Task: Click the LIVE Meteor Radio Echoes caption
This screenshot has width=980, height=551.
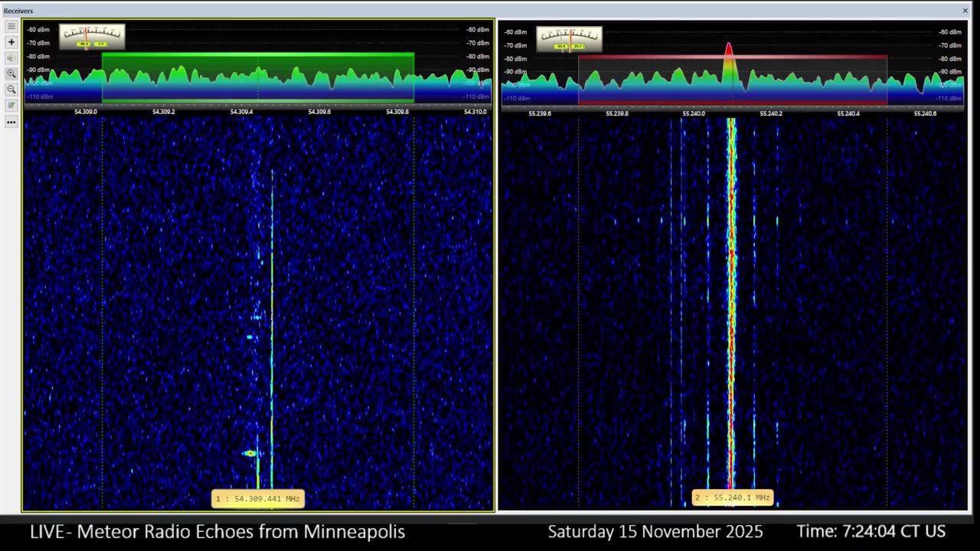Action: click(217, 531)
